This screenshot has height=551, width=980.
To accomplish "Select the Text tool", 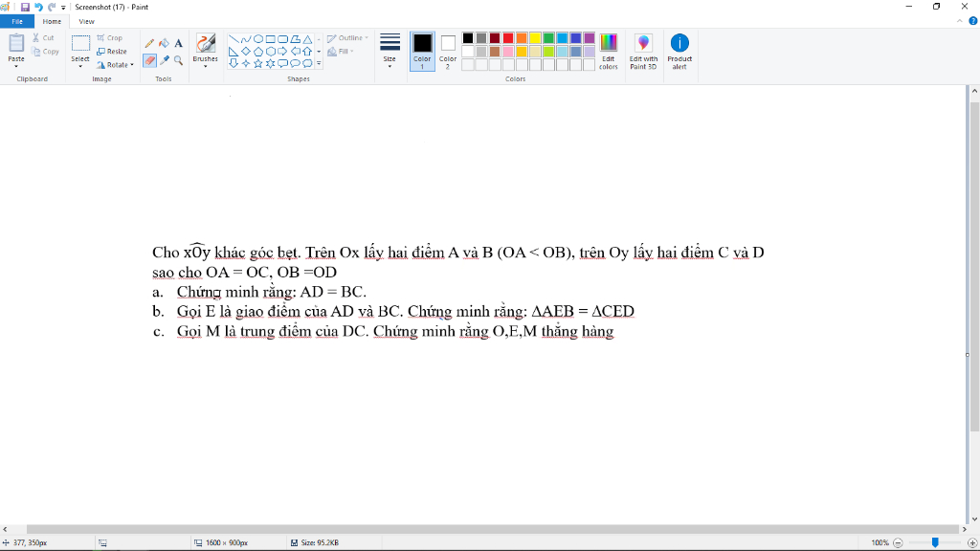I will click(178, 43).
